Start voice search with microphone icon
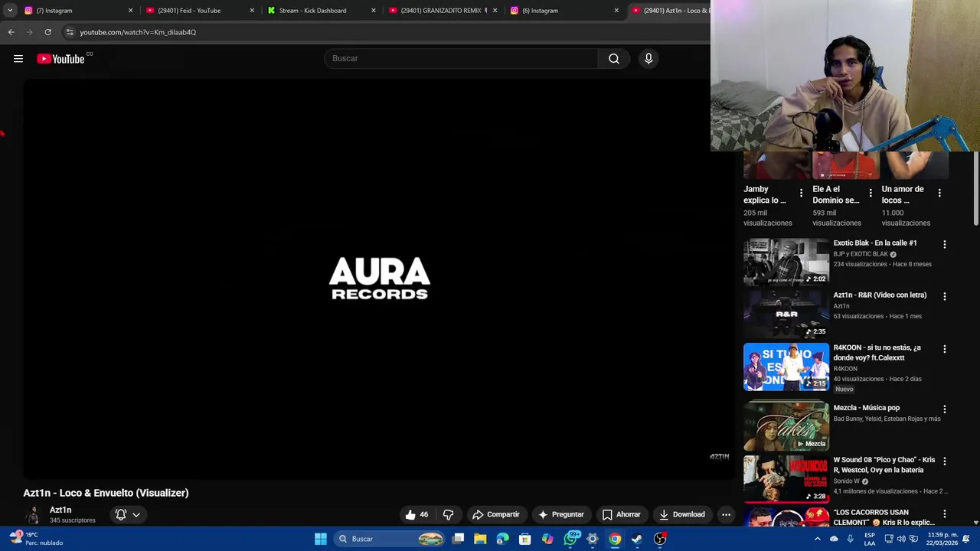The height and width of the screenshot is (551, 980). coord(648,59)
